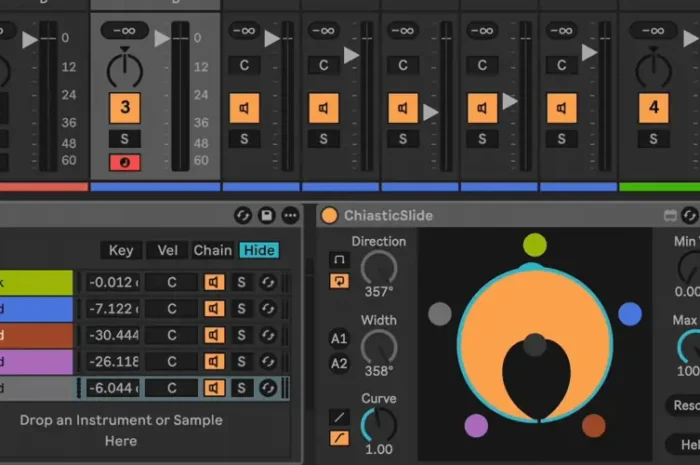The image size is (700, 465).
Task: Click the pan C field of the green chain
Action: pos(172,282)
